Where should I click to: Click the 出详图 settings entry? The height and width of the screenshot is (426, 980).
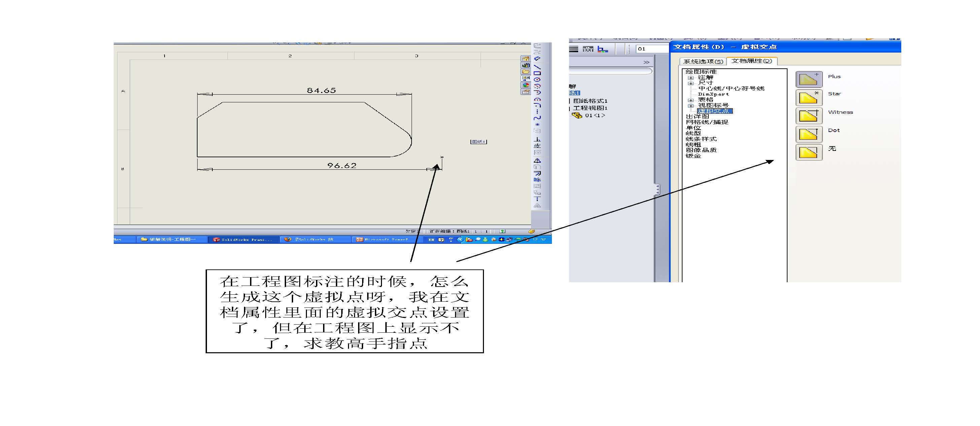(697, 117)
